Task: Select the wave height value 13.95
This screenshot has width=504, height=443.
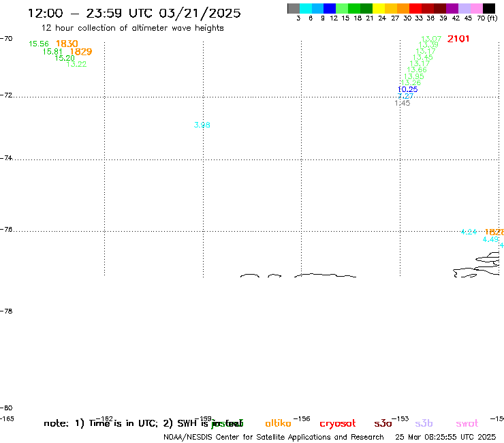Action: click(x=414, y=76)
